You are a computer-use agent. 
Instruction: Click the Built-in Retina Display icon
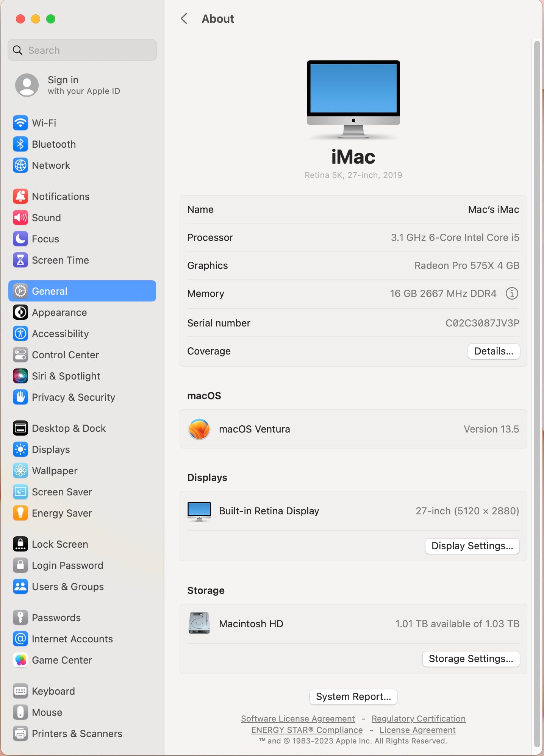[x=199, y=511]
